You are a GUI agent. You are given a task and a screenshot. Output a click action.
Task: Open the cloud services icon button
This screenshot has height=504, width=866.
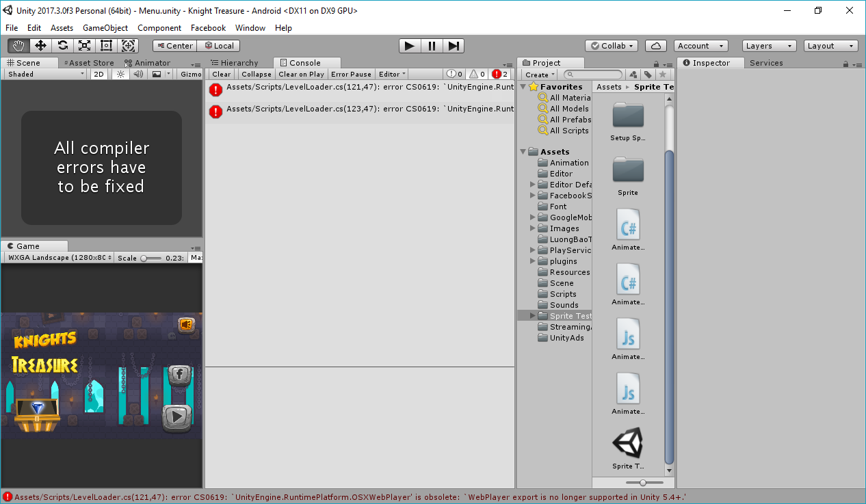coord(655,46)
